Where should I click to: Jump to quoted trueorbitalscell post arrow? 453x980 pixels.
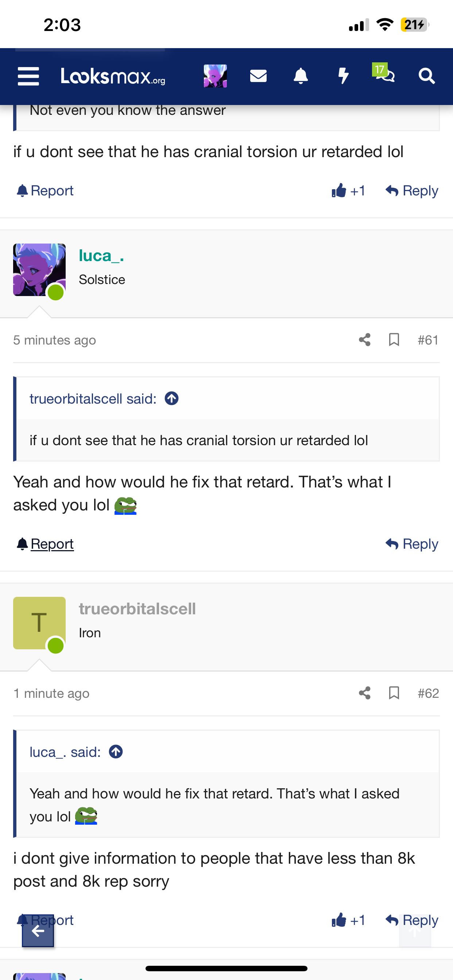[x=172, y=398]
